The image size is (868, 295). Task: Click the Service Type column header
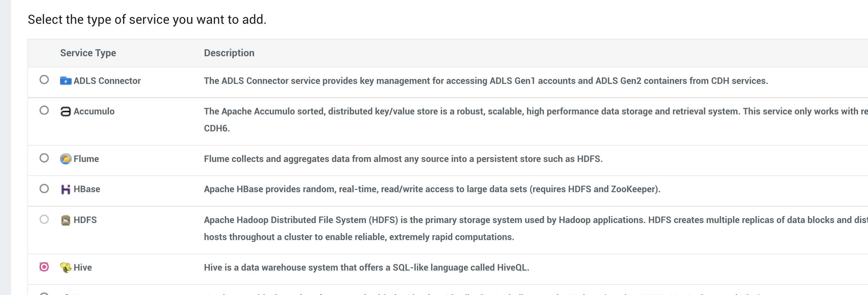coord(88,53)
